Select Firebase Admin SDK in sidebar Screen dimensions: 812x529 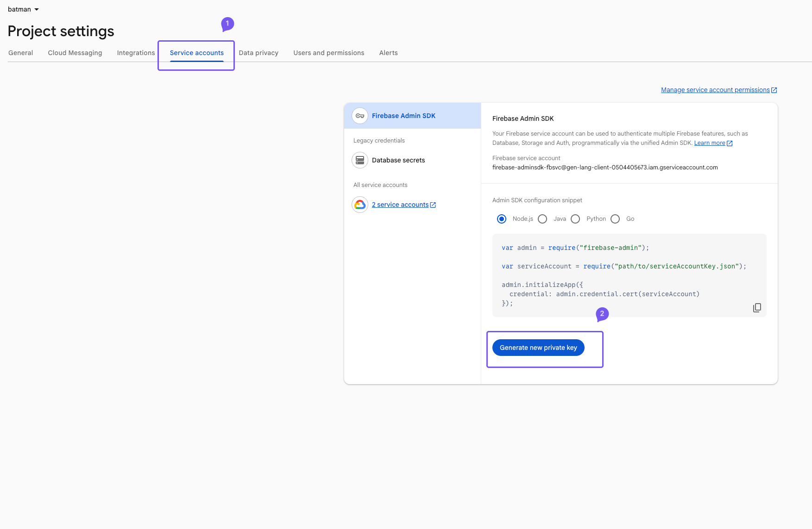point(412,116)
